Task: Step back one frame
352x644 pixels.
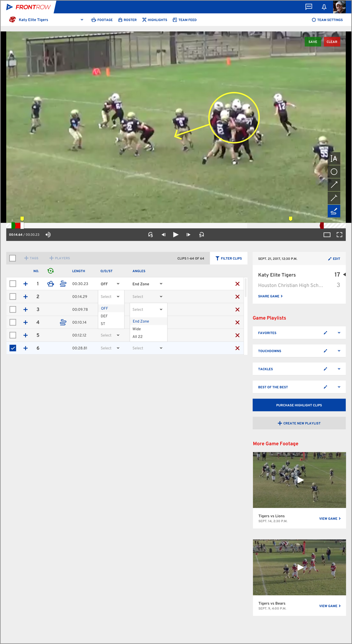Action: click(x=163, y=235)
